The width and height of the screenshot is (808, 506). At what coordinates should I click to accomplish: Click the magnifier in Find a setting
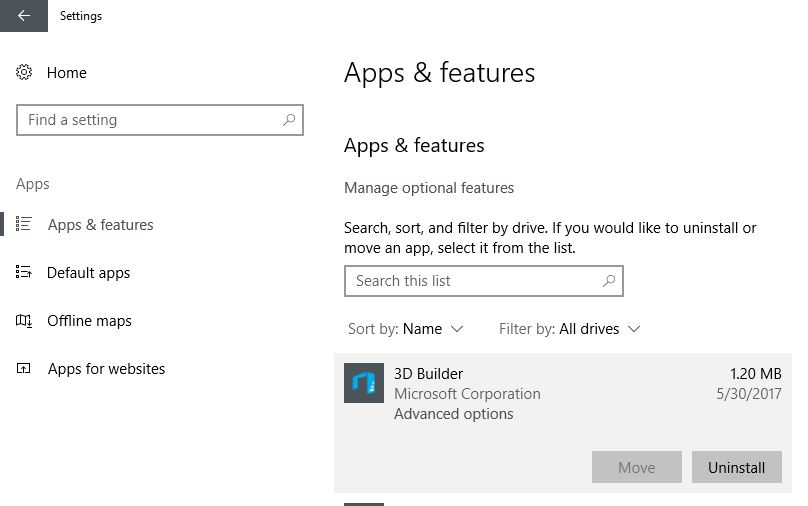[x=289, y=120]
